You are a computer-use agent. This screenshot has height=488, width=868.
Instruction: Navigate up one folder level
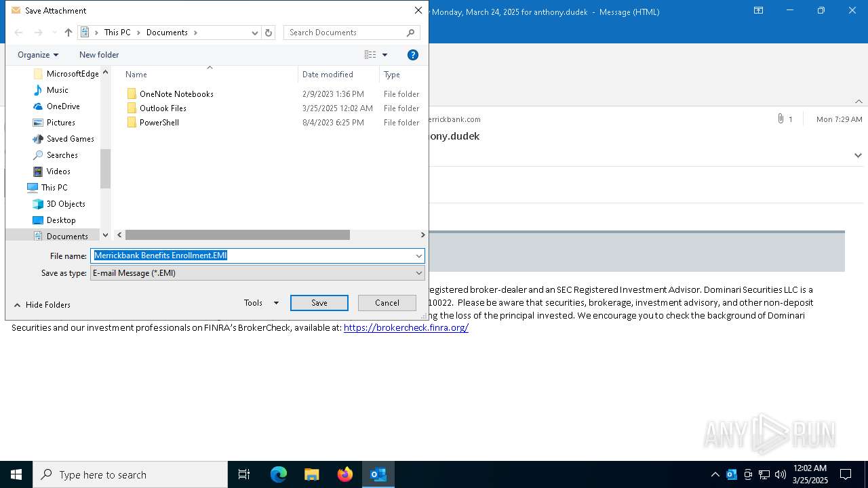(x=68, y=33)
